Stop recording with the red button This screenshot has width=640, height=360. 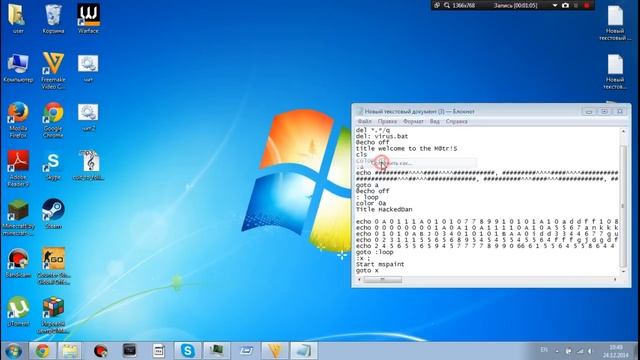click(x=587, y=5)
